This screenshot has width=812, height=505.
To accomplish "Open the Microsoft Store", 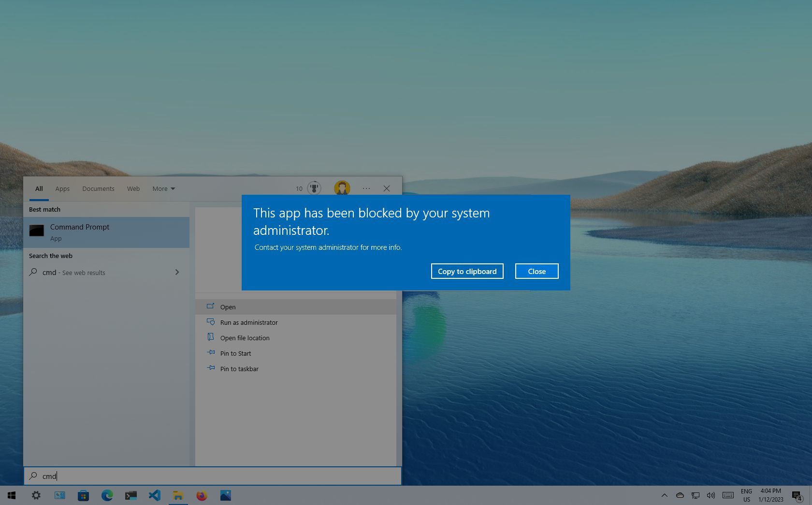I will [83, 495].
